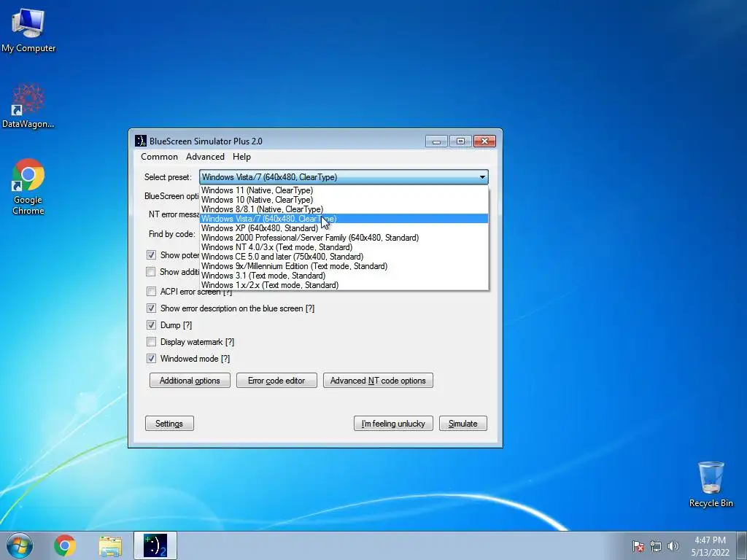Choose Windows 3.1 (Text mode) preset
The image size is (747, 560).
click(344, 276)
